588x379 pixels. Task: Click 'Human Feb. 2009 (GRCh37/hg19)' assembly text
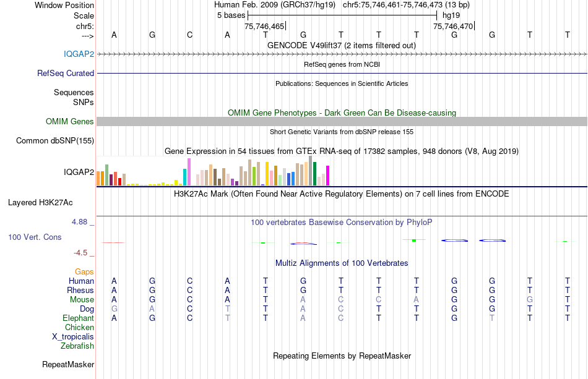(x=276, y=5)
